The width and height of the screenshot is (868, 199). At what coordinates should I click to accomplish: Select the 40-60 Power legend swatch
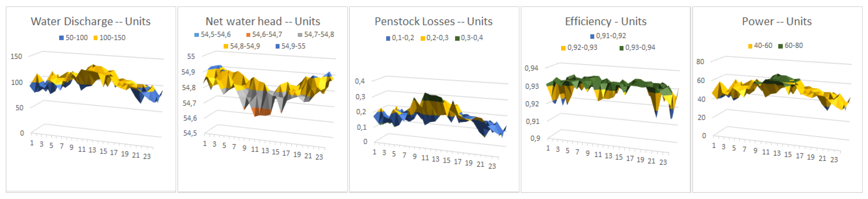click(x=750, y=46)
